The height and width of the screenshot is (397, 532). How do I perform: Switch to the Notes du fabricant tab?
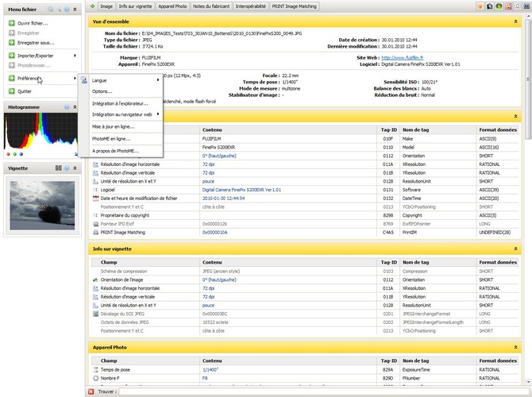click(210, 6)
